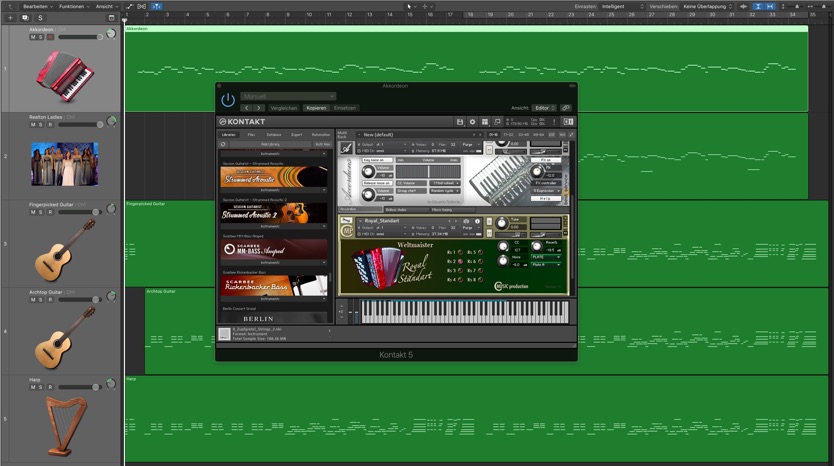The image size is (834, 466).
Task: Select the previous plugin preset arrow
Action: click(247, 108)
